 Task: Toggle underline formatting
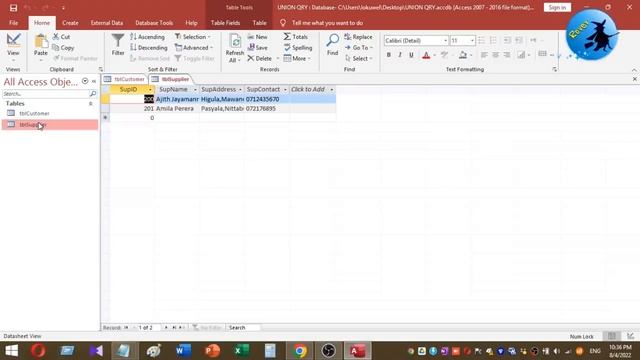411,55
